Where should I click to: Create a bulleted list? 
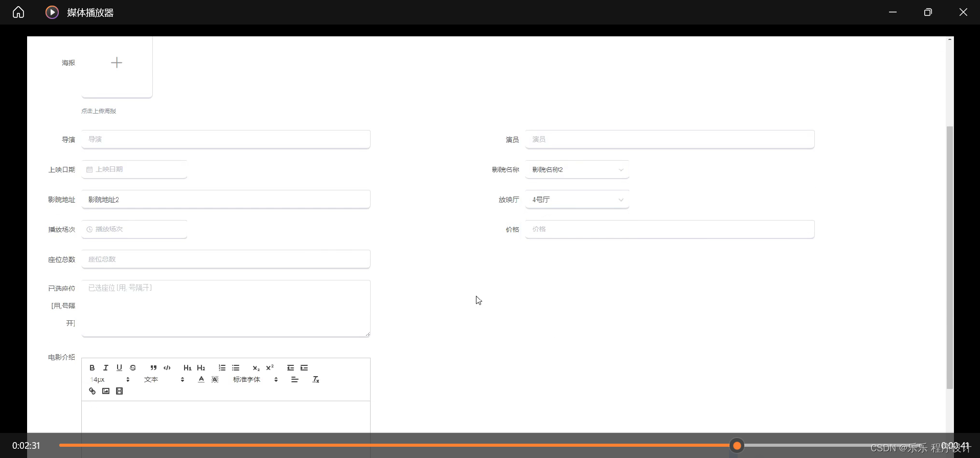click(236, 368)
